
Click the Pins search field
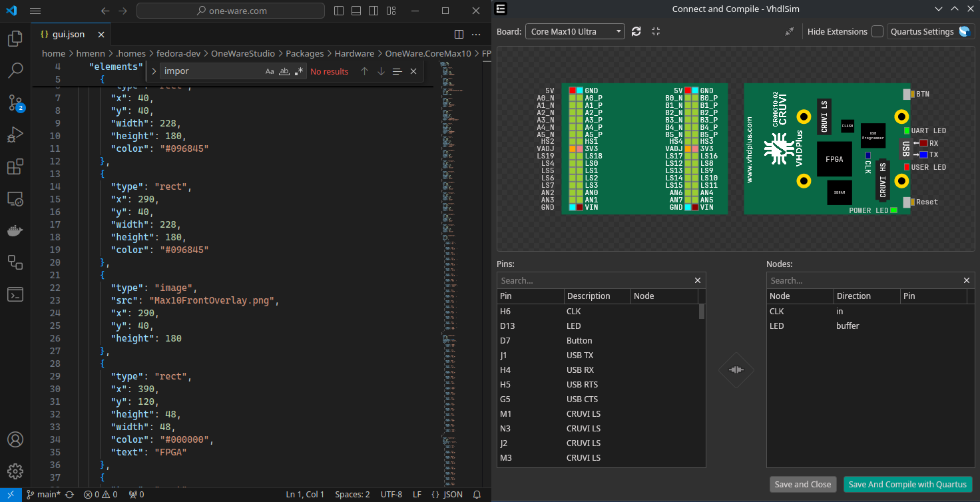pyautogui.click(x=596, y=280)
